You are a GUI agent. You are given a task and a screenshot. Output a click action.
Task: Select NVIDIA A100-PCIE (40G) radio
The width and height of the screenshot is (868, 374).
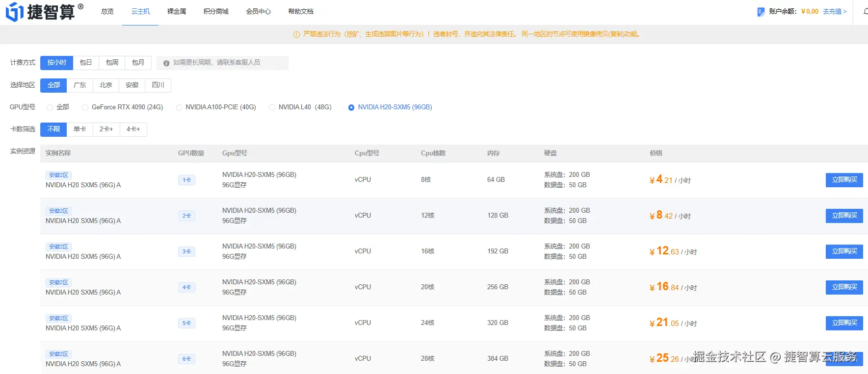179,107
